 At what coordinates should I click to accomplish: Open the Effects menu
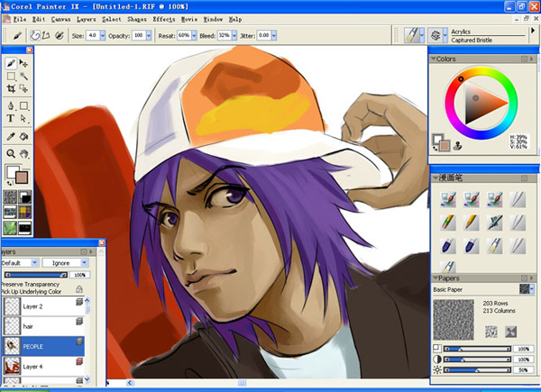coord(164,18)
